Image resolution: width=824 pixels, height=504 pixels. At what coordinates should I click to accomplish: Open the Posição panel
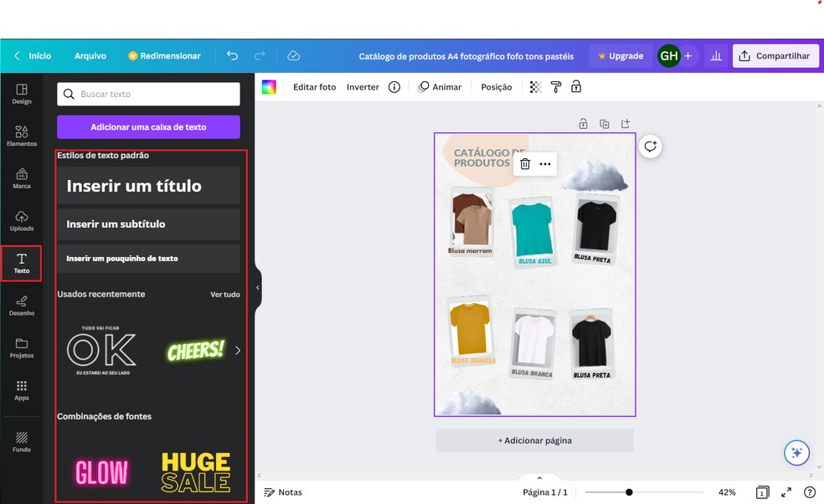click(496, 87)
